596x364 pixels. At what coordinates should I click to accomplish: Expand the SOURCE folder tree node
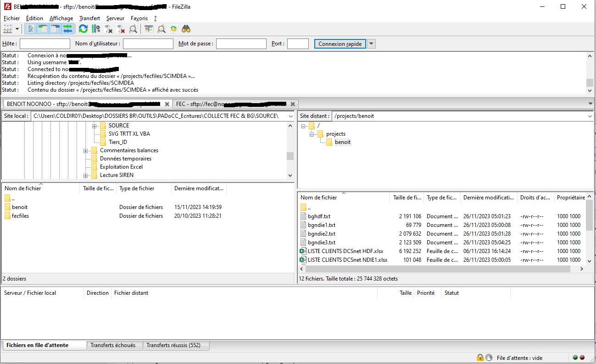tap(95, 126)
